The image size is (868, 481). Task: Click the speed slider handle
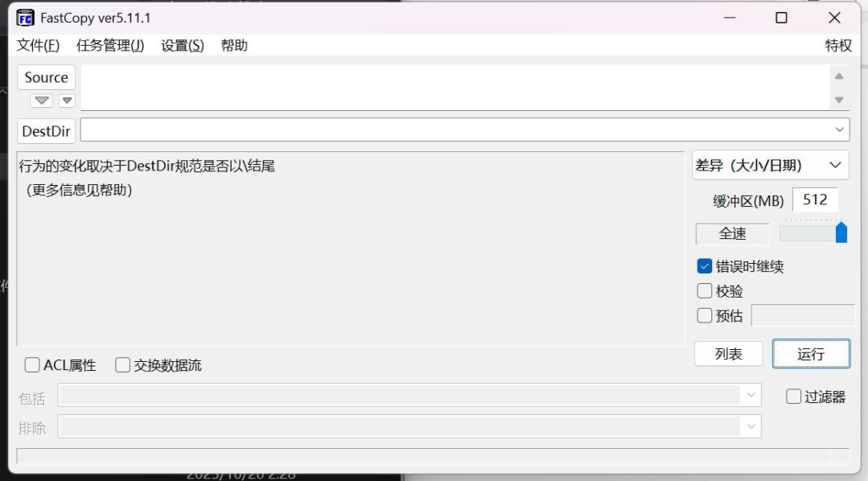[841, 232]
